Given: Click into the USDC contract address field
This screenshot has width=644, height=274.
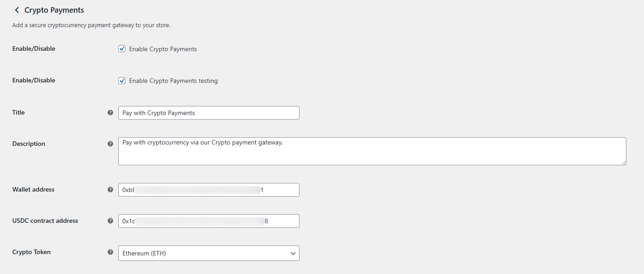Looking at the screenshot, I should [208, 221].
